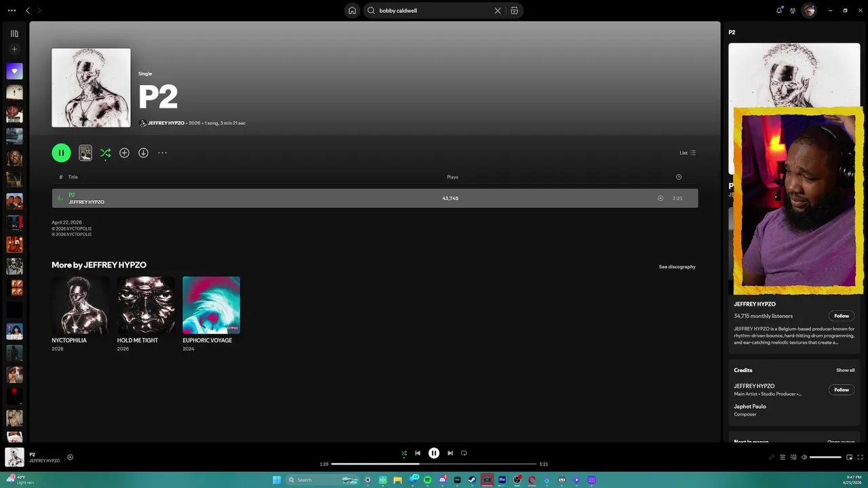Open Liked Songs in the sidebar
This screenshot has height=488, width=868.
(14, 71)
